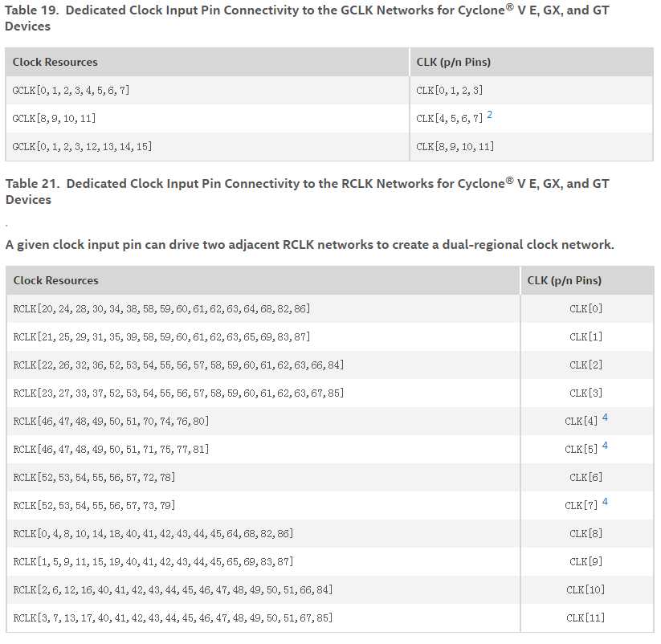Click the RCLK row starting with 20, 24, 28

[161, 309]
